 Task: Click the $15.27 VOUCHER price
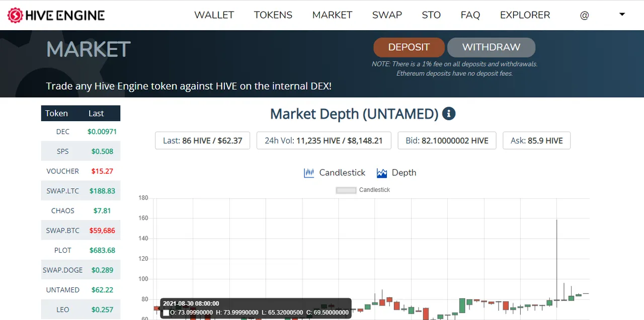[102, 171]
